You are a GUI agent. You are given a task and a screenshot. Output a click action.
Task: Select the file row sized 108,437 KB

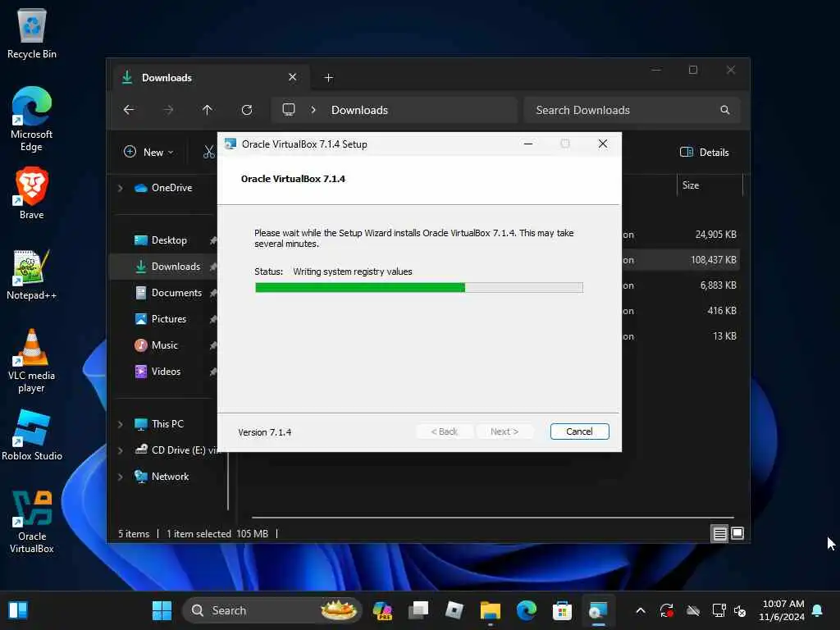click(680, 260)
